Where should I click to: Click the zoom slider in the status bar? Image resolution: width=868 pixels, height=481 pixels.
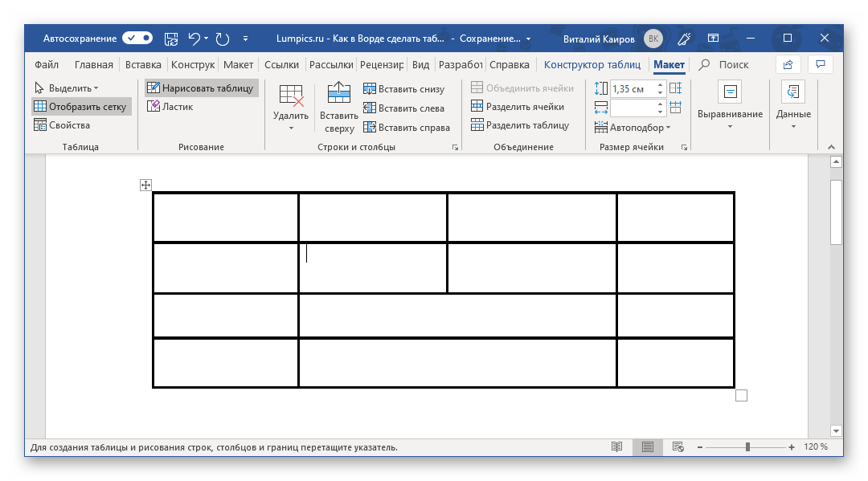point(747,447)
